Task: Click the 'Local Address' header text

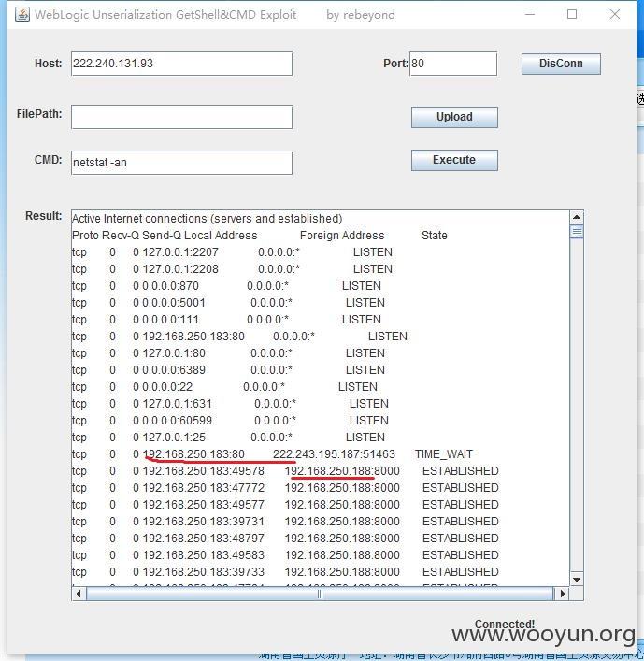Action: [221, 236]
